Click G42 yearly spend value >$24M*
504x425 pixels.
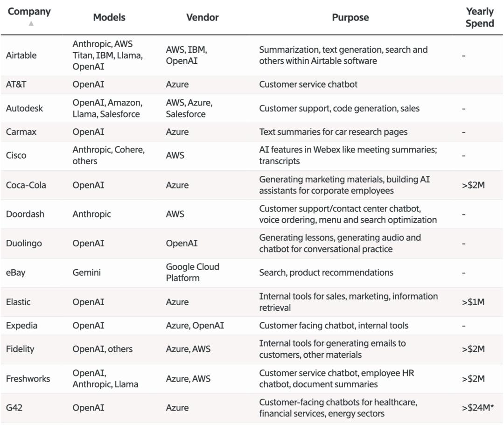476,408
